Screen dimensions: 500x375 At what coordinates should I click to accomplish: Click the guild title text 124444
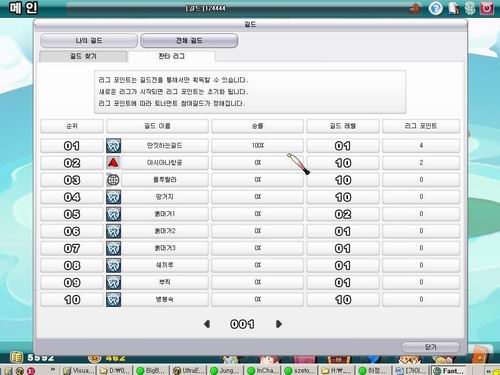tap(206, 8)
